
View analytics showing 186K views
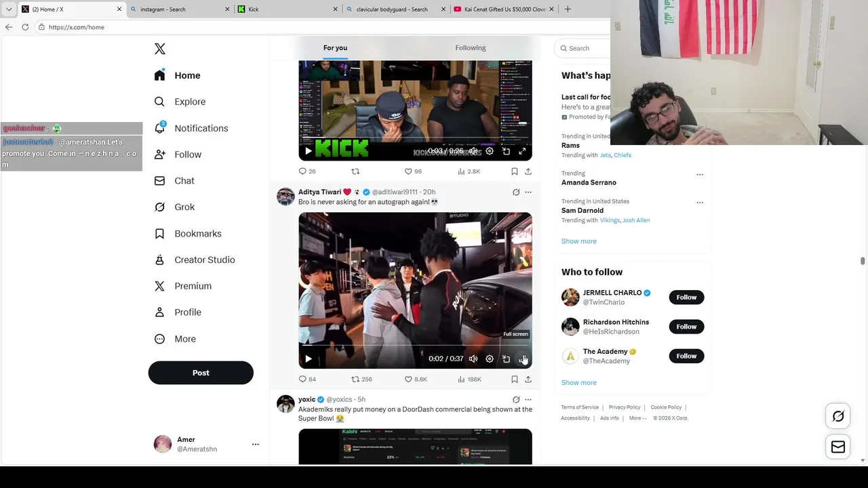(469, 379)
